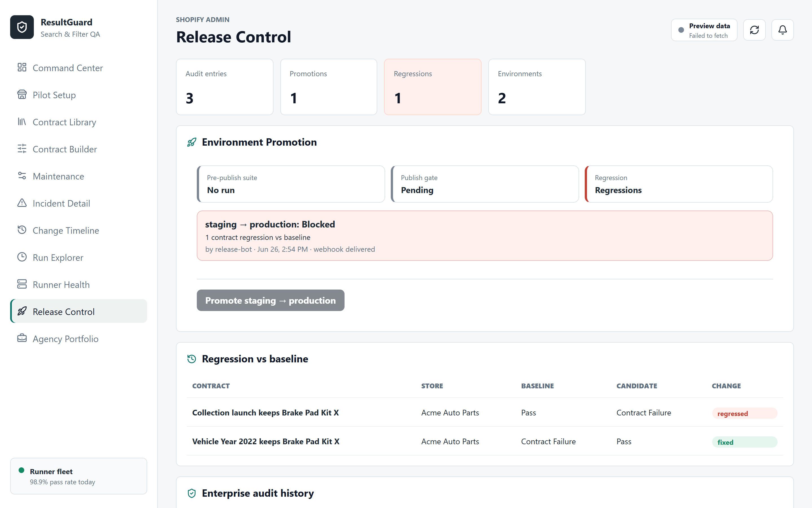The height and width of the screenshot is (508, 812).
Task: Click the CONTRACT column header
Action: point(211,386)
